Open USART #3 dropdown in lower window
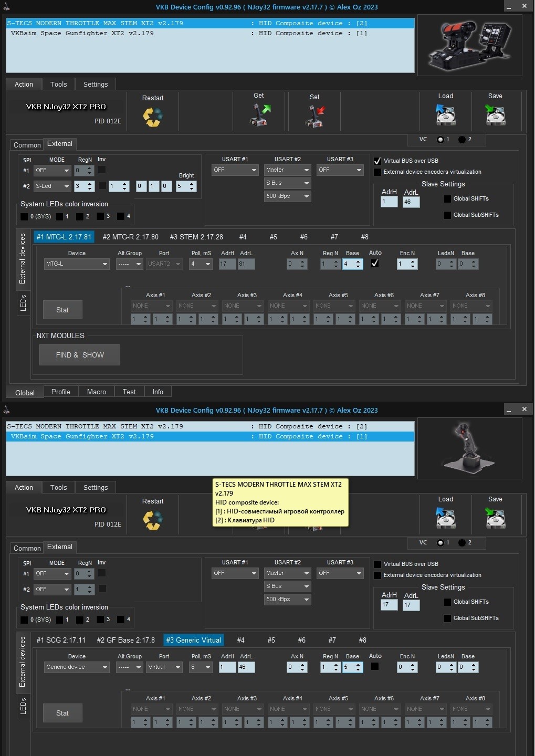535x756 pixels. [340, 573]
